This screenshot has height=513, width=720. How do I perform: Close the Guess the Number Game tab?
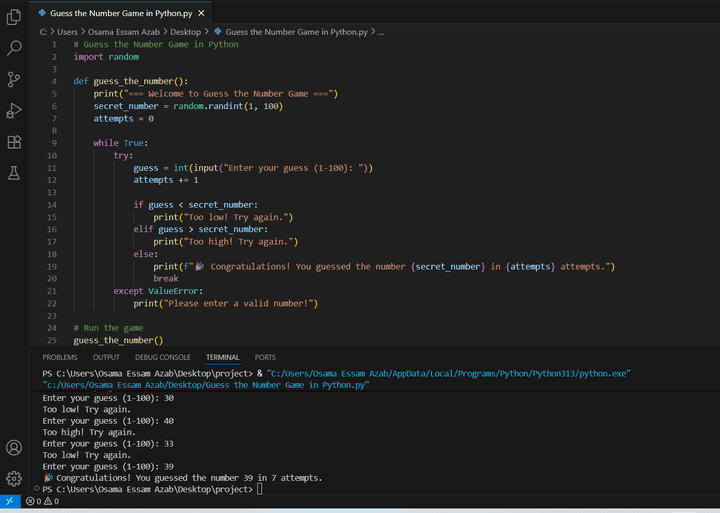point(201,13)
